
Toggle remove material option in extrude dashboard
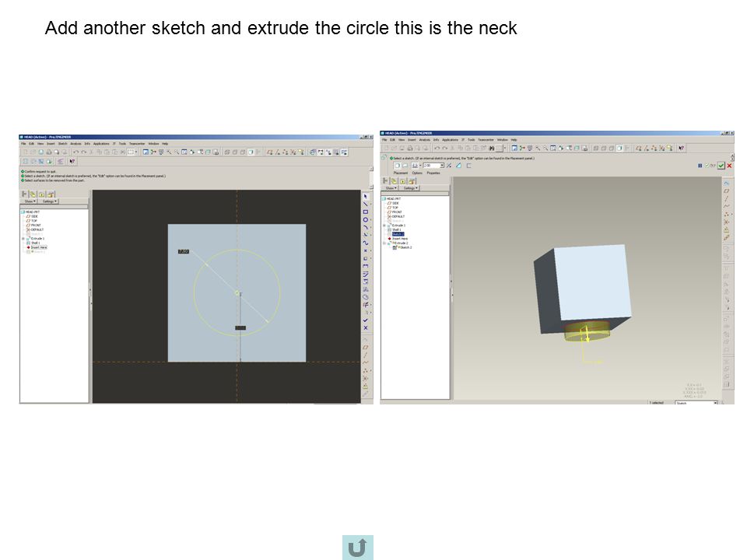click(x=458, y=165)
